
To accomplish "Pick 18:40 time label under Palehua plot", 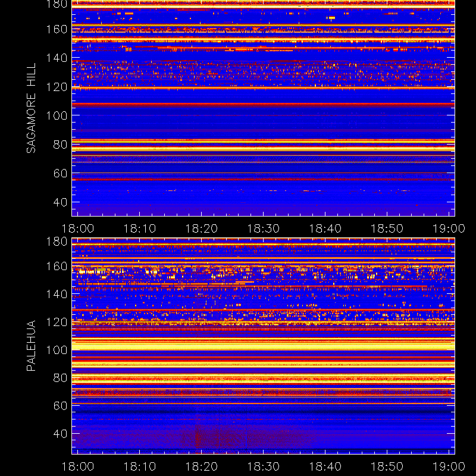I will click(325, 466).
